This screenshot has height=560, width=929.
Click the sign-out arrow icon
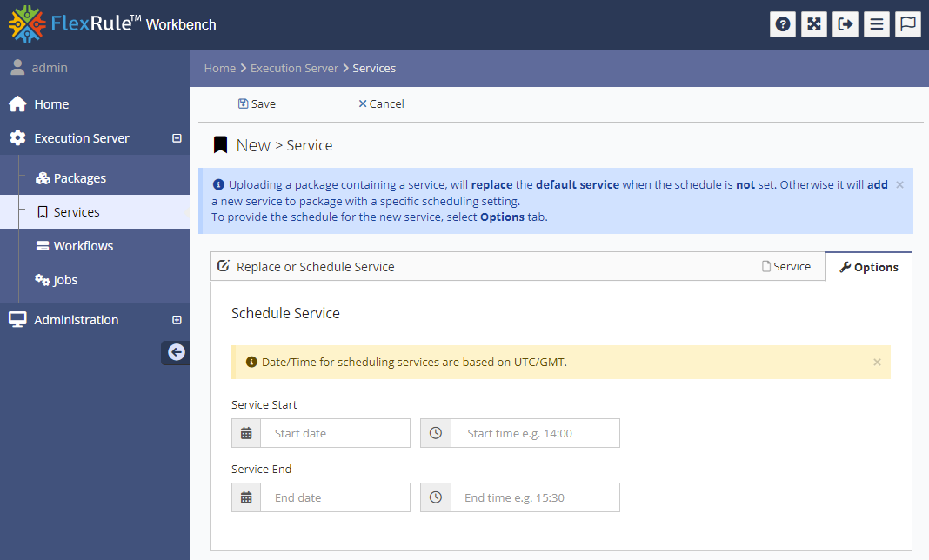[x=845, y=24]
